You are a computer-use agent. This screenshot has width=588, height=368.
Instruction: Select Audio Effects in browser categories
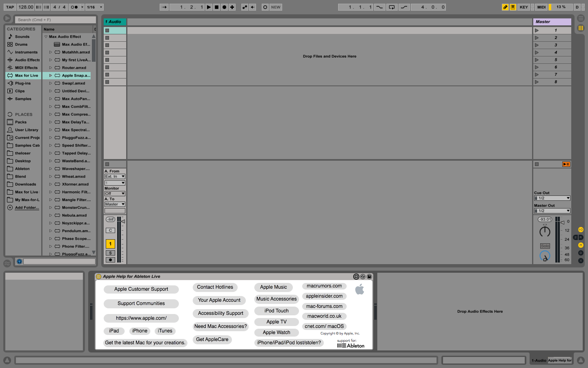(27, 60)
